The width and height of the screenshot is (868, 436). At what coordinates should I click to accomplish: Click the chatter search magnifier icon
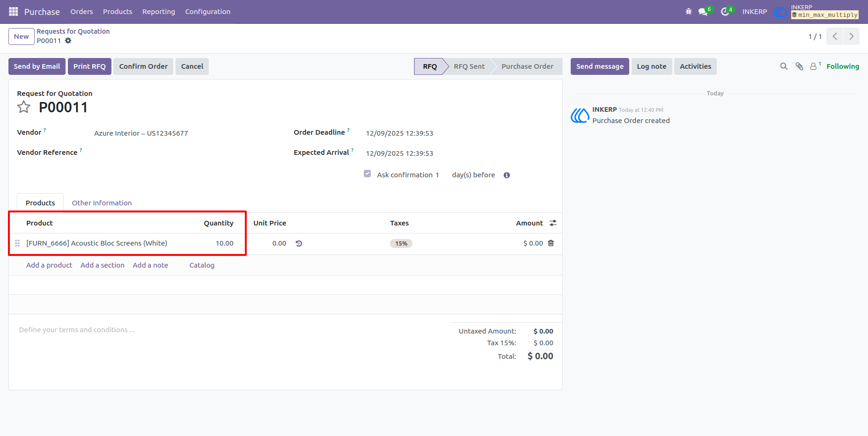784,66
